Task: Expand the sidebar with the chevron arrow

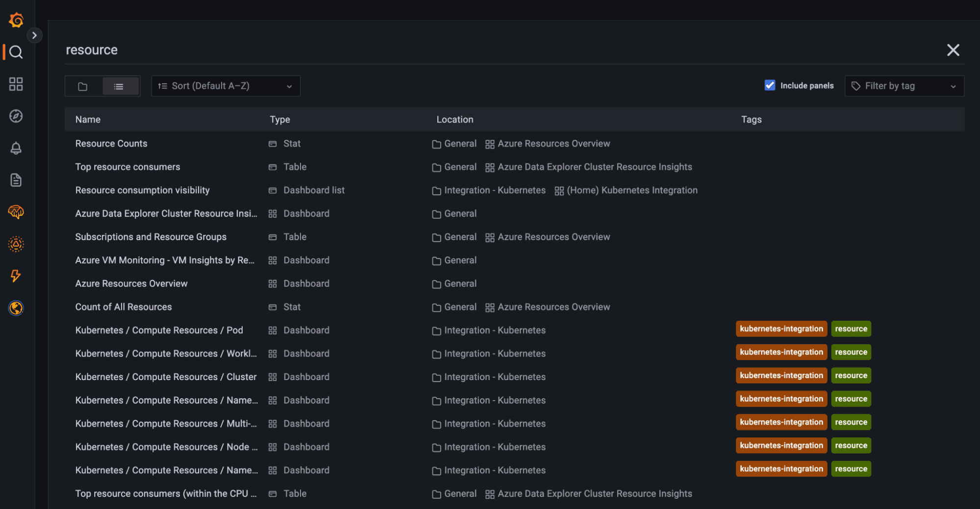Action: coord(34,35)
